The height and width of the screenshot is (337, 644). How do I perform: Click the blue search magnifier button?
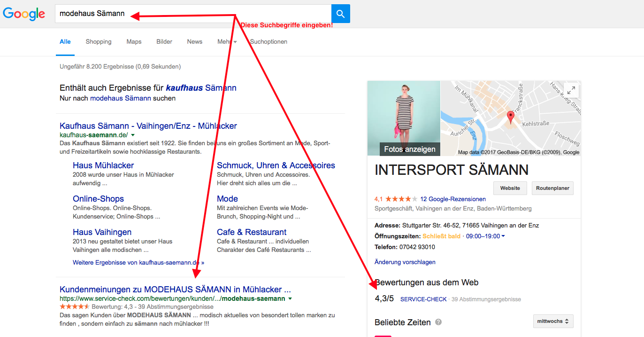(340, 14)
